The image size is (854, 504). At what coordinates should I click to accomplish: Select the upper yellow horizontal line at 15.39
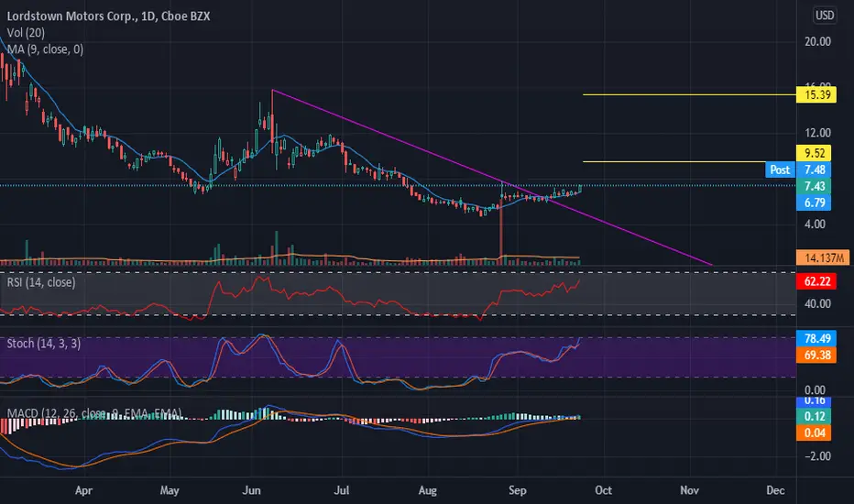[689, 94]
